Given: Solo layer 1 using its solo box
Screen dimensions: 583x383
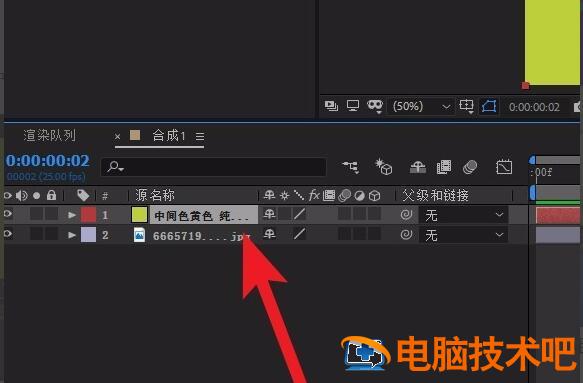Looking at the screenshot, I should 36,214.
